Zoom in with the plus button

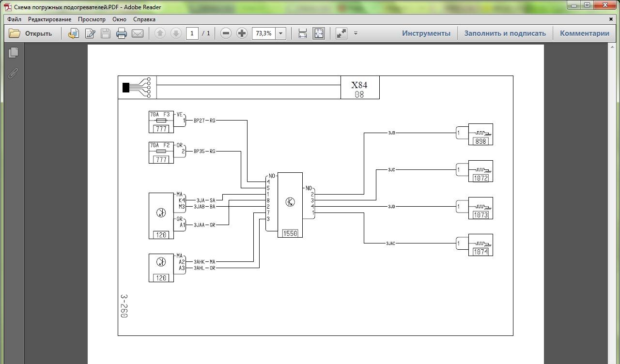pos(242,33)
